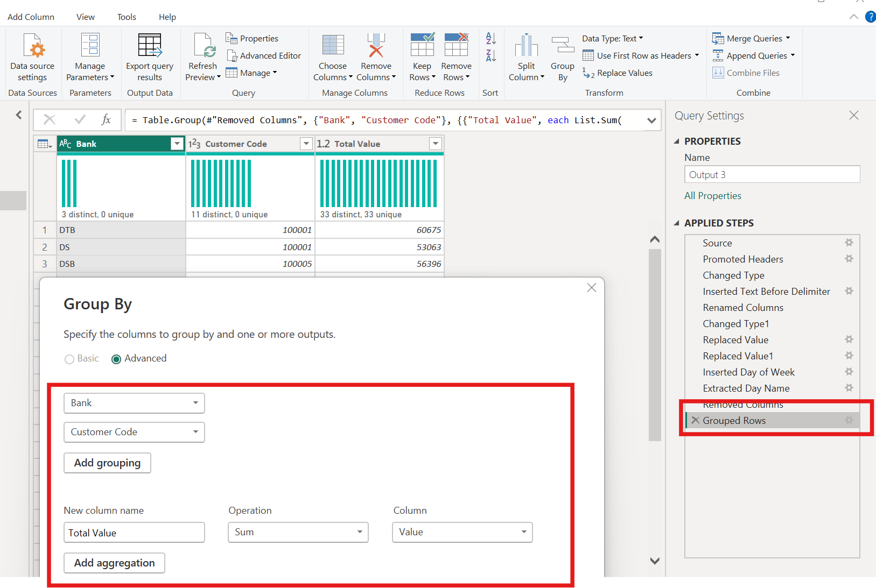Open gear for Replaced Value step

pyautogui.click(x=849, y=339)
